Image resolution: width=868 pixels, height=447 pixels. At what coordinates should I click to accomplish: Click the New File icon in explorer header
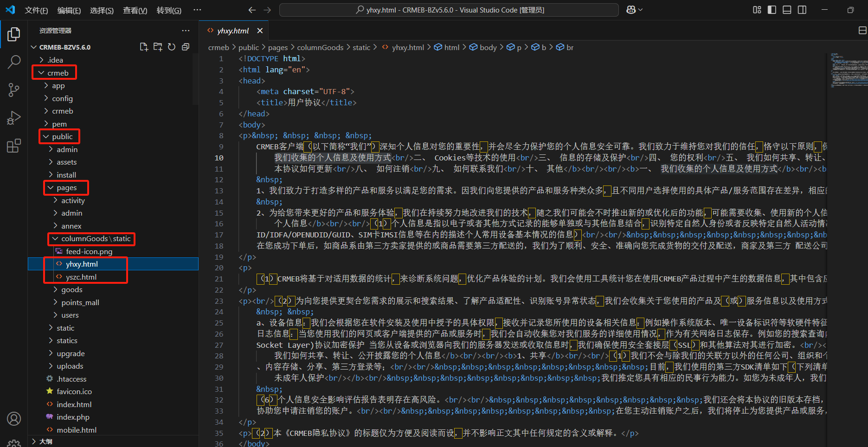point(144,47)
